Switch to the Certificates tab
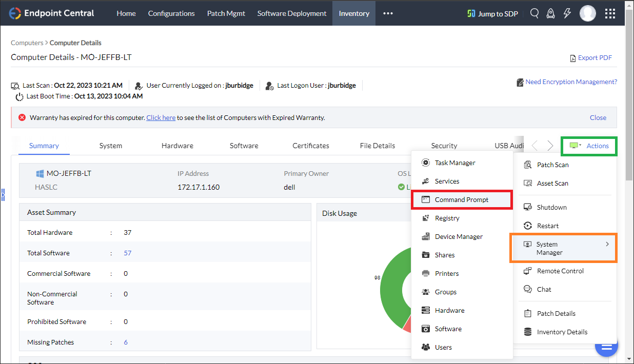 pos(311,146)
